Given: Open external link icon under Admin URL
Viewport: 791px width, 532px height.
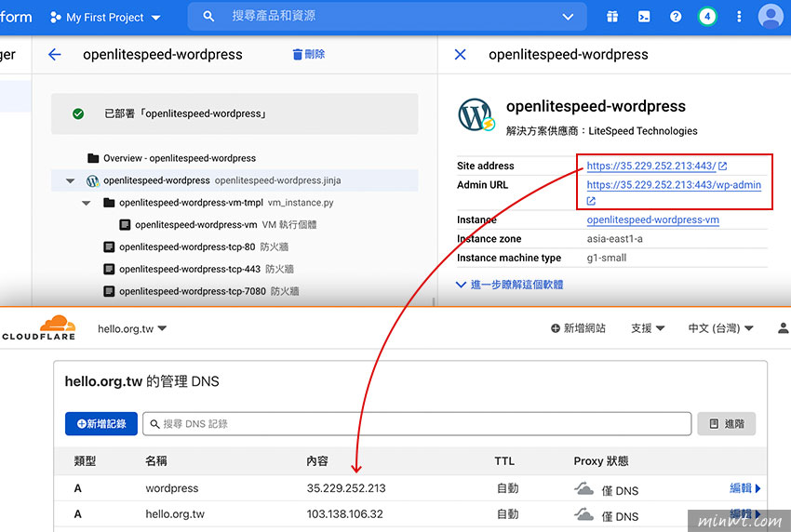Looking at the screenshot, I should point(591,201).
